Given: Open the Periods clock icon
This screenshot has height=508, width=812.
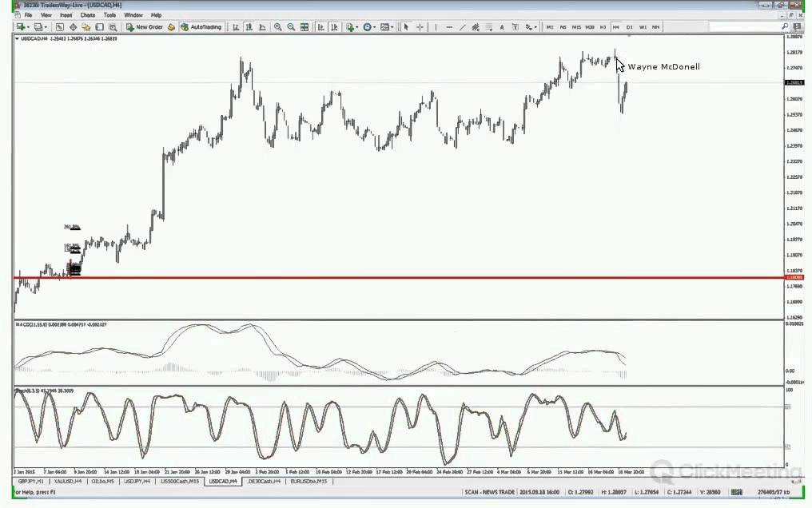Looking at the screenshot, I should tap(367, 27).
